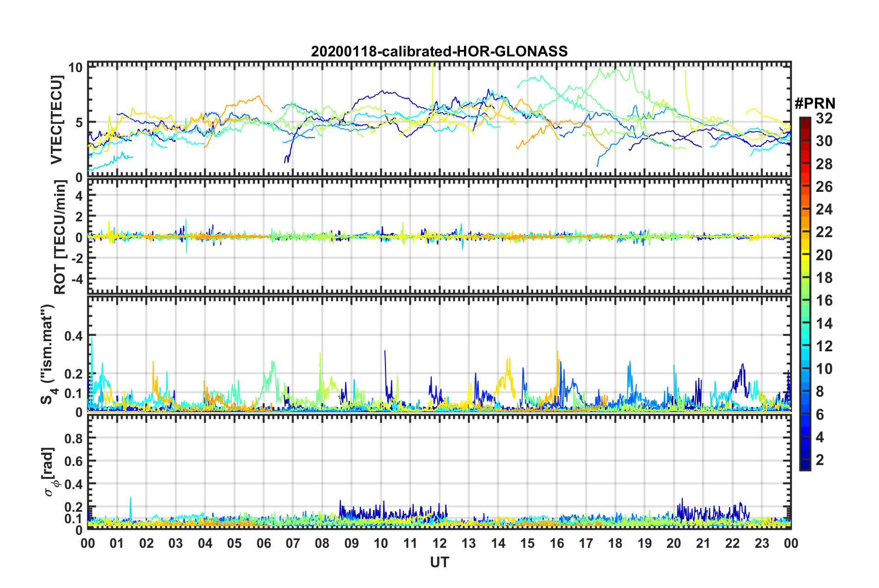Select x-axis hour tick 21
Image resolution: width=879 pixels, height=588 pixels.
pos(703,543)
